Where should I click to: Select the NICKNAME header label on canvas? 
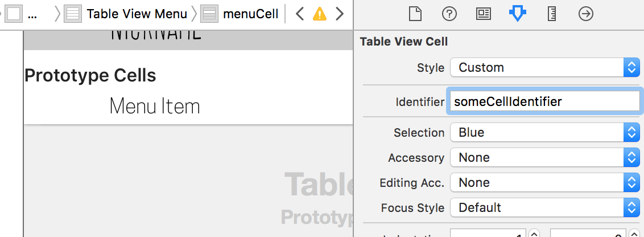point(156,35)
